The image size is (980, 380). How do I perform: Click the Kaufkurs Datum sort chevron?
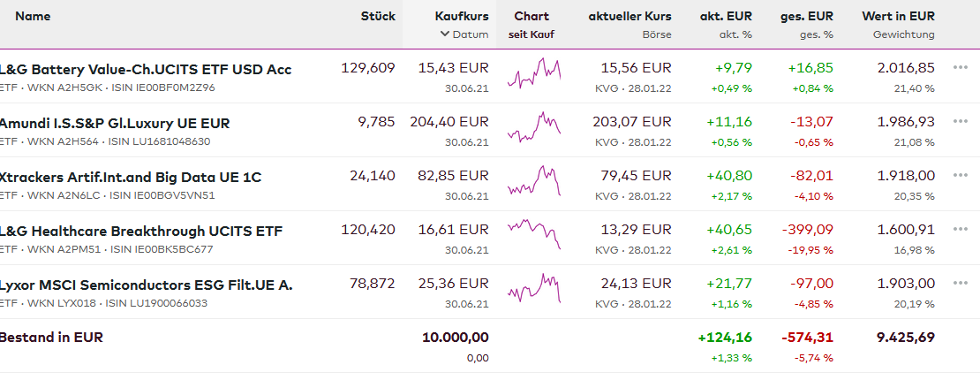coord(444,34)
